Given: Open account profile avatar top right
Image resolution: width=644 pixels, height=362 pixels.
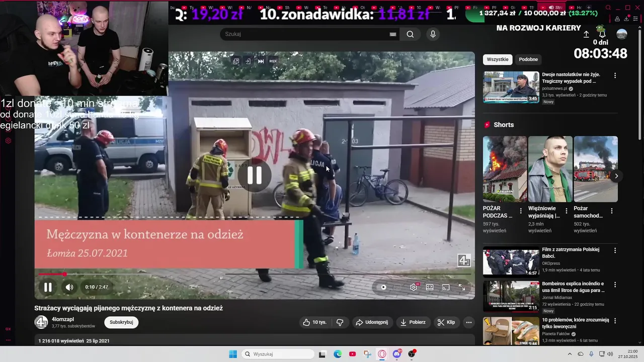Looking at the screenshot, I should tap(622, 34).
